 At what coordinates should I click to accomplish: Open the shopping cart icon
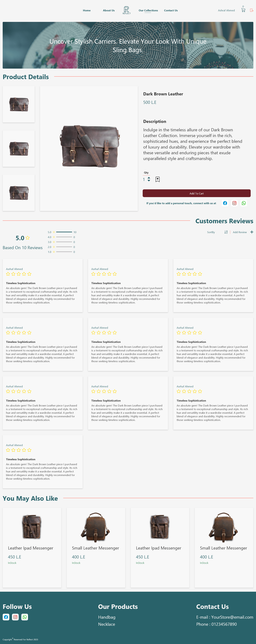click(243, 10)
